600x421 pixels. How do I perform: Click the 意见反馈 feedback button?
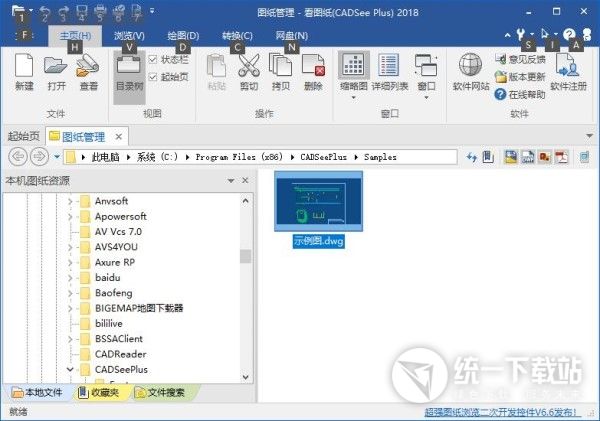(x=519, y=60)
